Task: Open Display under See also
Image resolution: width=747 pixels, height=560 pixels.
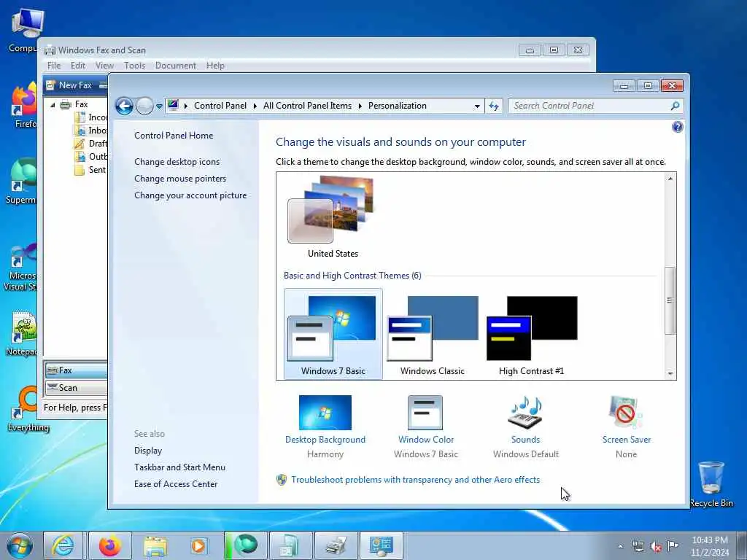Action: point(147,451)
